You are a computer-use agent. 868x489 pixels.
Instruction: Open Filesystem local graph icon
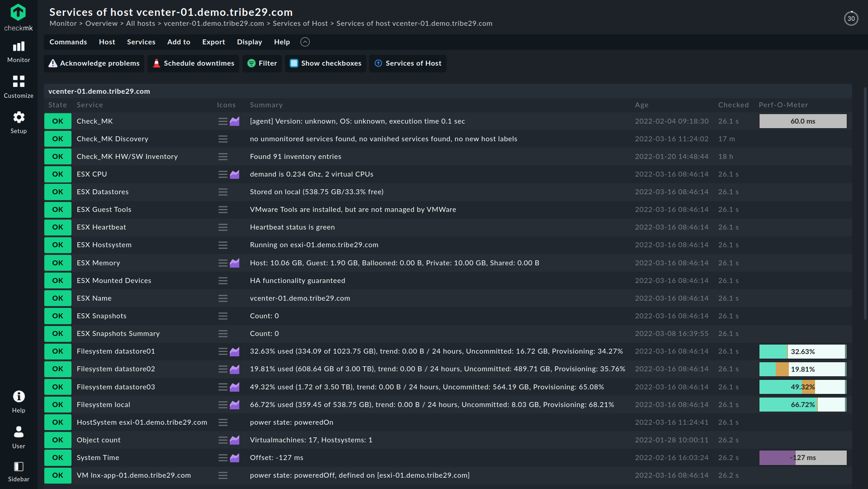pos(235,405)
